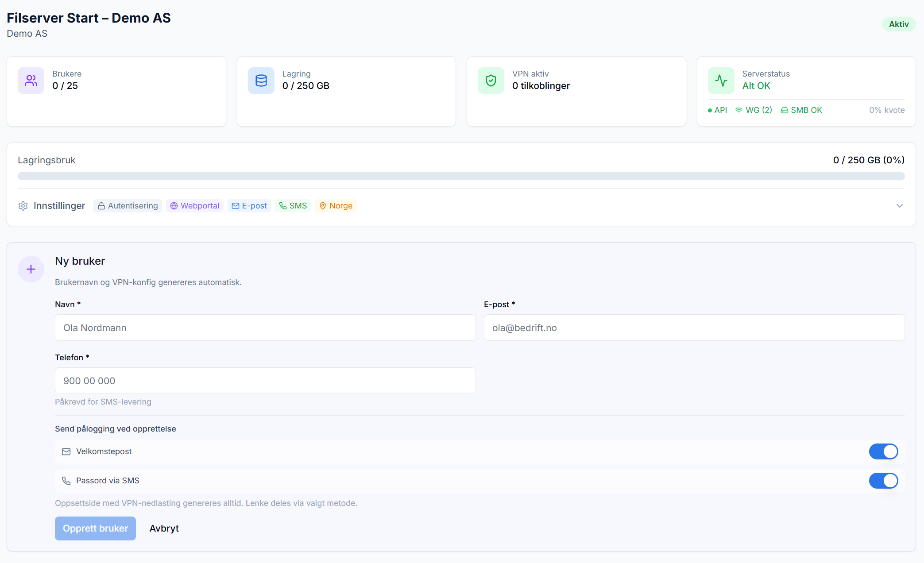
Task: Expand Innstillinger with the chevron arrow
Action: [899, 206]
